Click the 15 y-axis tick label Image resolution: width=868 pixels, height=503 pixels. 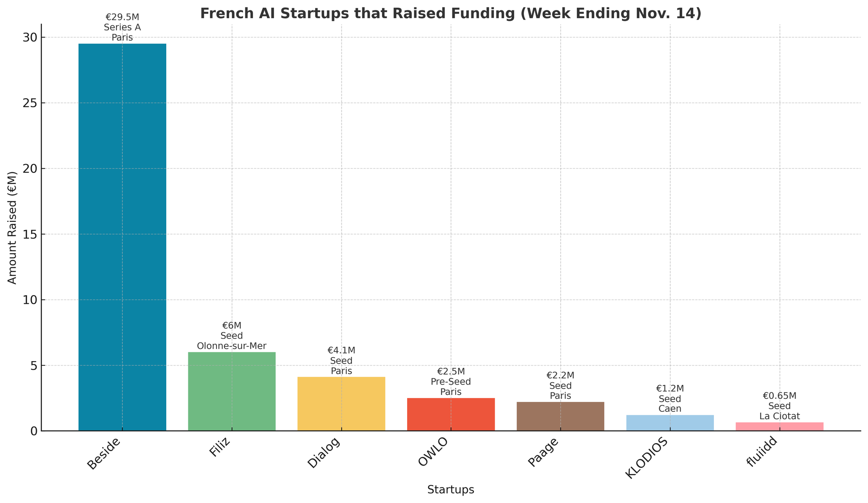30,234
